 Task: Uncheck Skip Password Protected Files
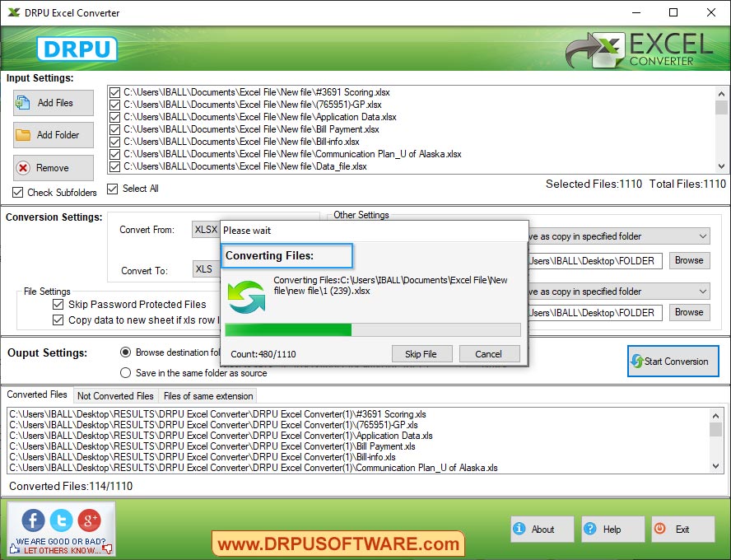(x=58, y=304)
